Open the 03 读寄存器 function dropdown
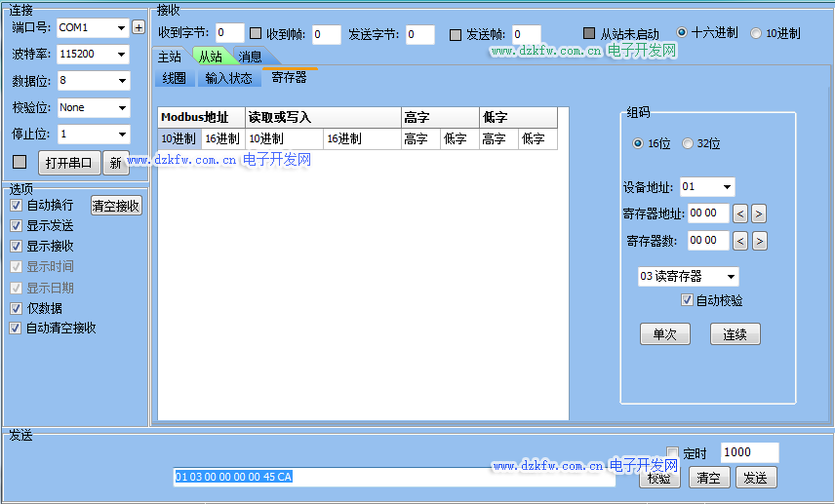Image resolution: width=835 pixels, height=504 pixels. [688, 277]
